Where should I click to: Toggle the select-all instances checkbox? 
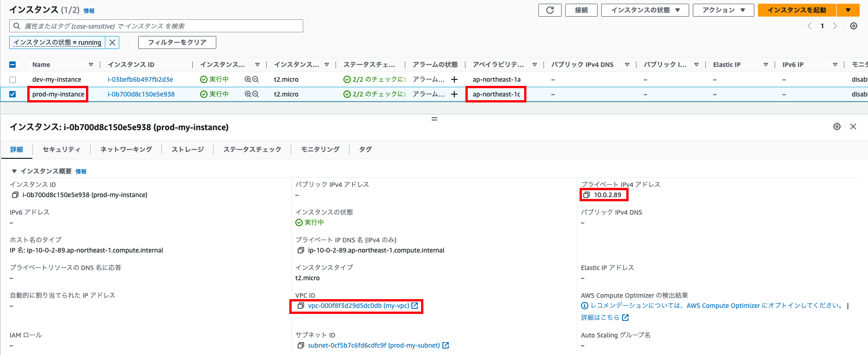[12, 65]
